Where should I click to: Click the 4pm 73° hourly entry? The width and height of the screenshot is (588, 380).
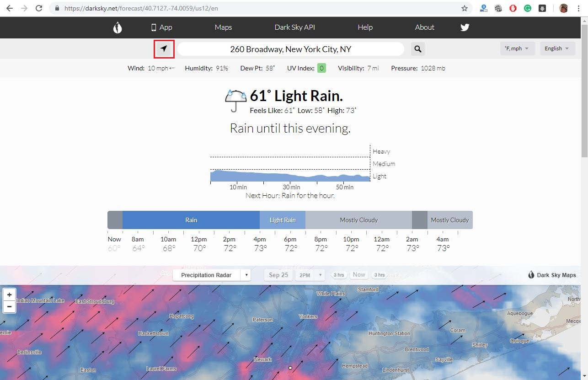(260, 244)
